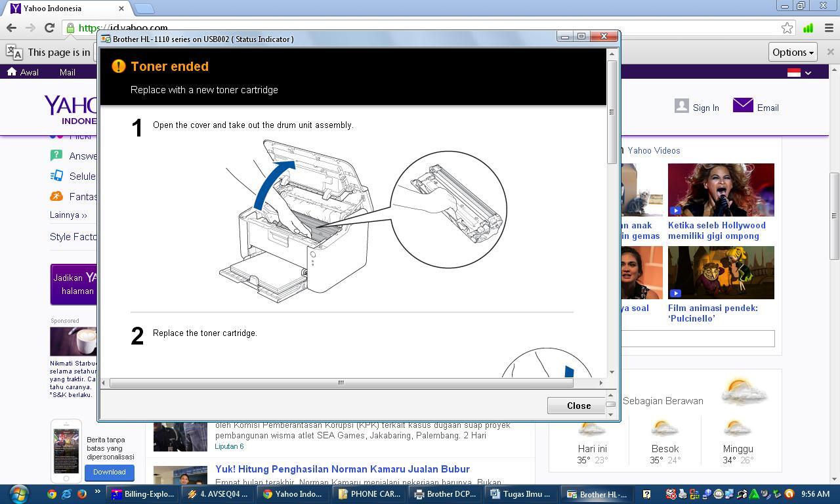Image resolution: width=840 pixels, height=504 pixels.
Task: Switch to PHONE CAR taskbar item
Action: pyautogui.click(x=369, y=494)
